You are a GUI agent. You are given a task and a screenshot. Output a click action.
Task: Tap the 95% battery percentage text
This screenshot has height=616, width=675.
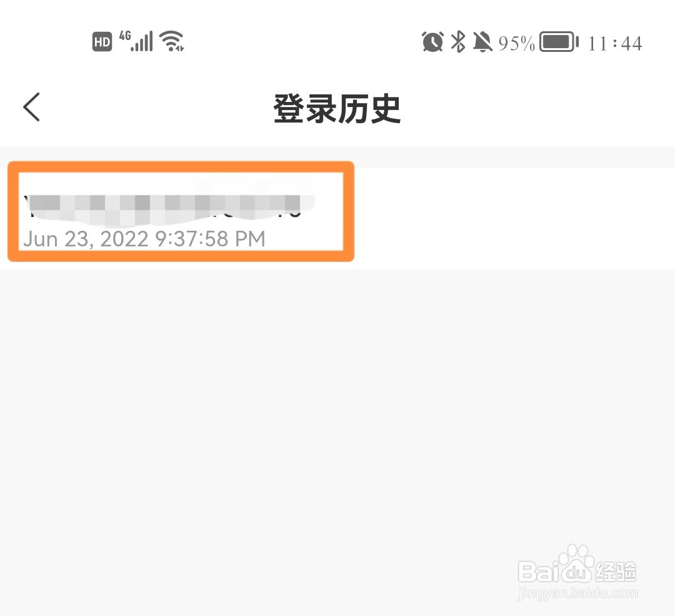coord(516,43)
